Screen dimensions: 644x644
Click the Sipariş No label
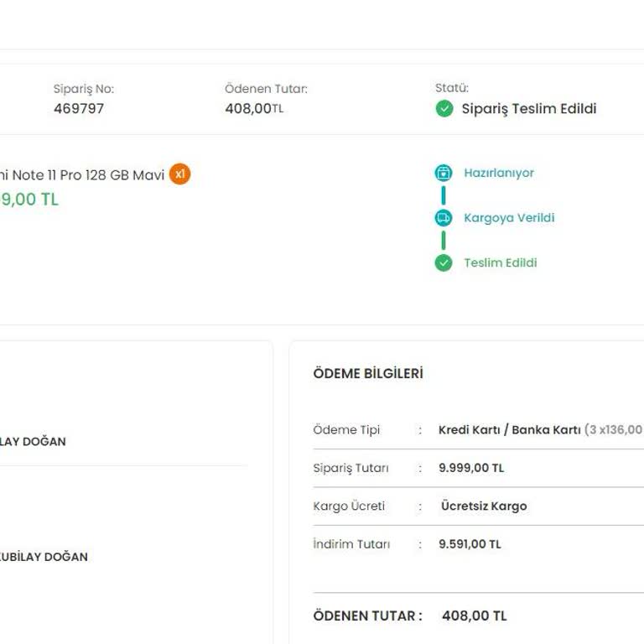(x=83, y=89)
